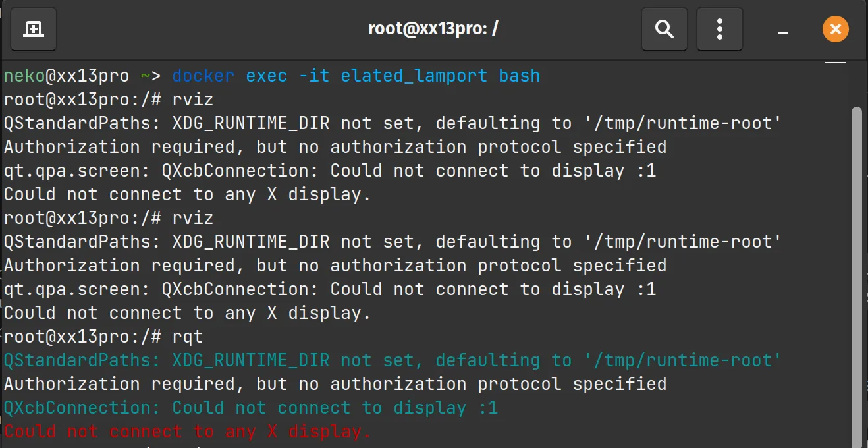The height and width of the screenshot is (448, 868).
Task: Click the -it flag in the docker command
Action: coord(313,76)
